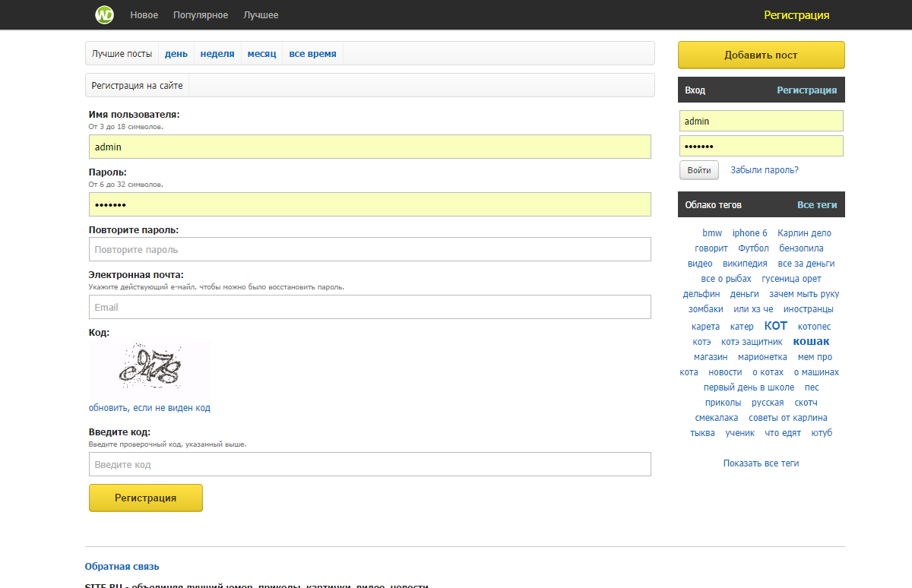Viewport: 912px width, 588px height.
Task: Focus the Повторите пароль field
Action: point(370,249)
